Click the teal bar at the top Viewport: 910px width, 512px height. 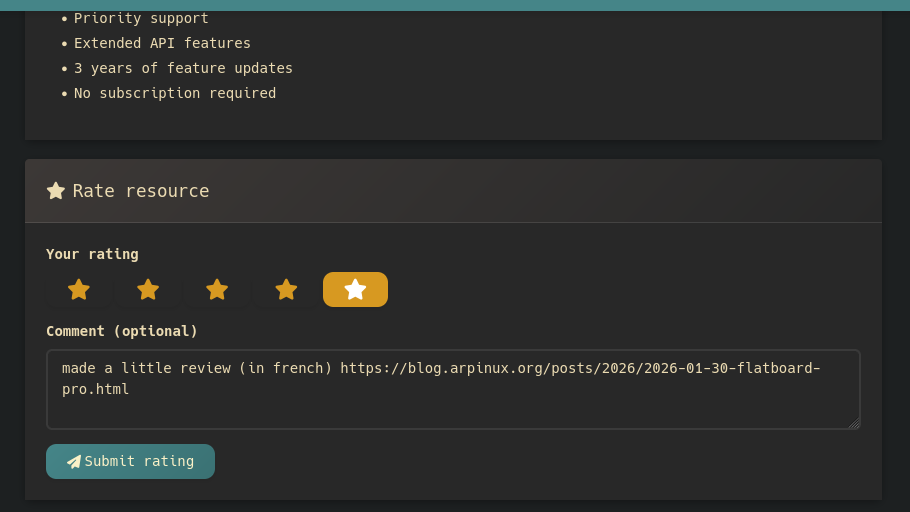point(455,5)
